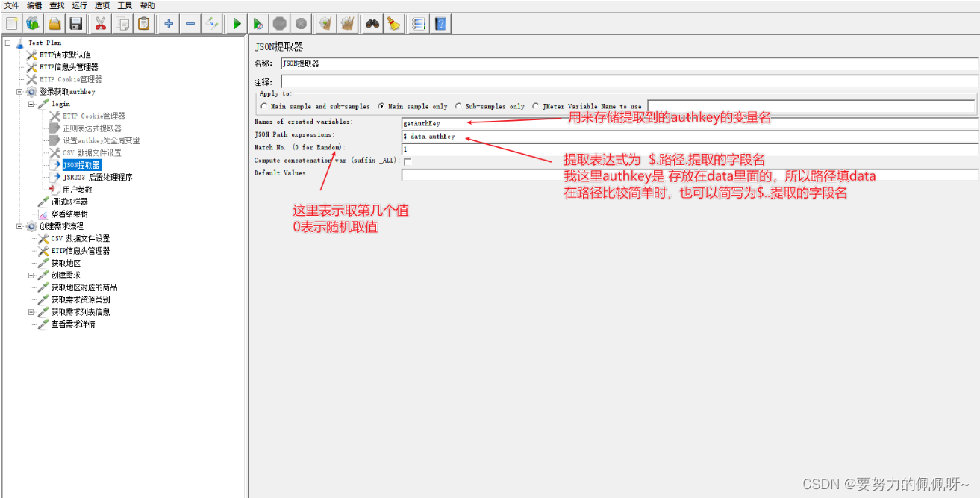Open the 运行 menu
The height and width of the screenshot is (498, 980).
[80, 5]
